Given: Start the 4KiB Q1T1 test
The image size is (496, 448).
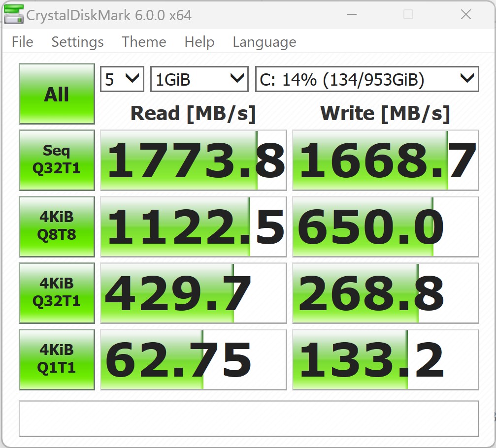Looking at the screenshot, I should 57,359.
